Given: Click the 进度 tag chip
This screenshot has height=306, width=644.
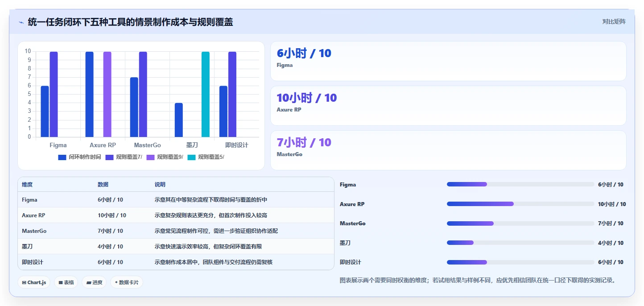Looking at the screenshot, I should [94, 282].
